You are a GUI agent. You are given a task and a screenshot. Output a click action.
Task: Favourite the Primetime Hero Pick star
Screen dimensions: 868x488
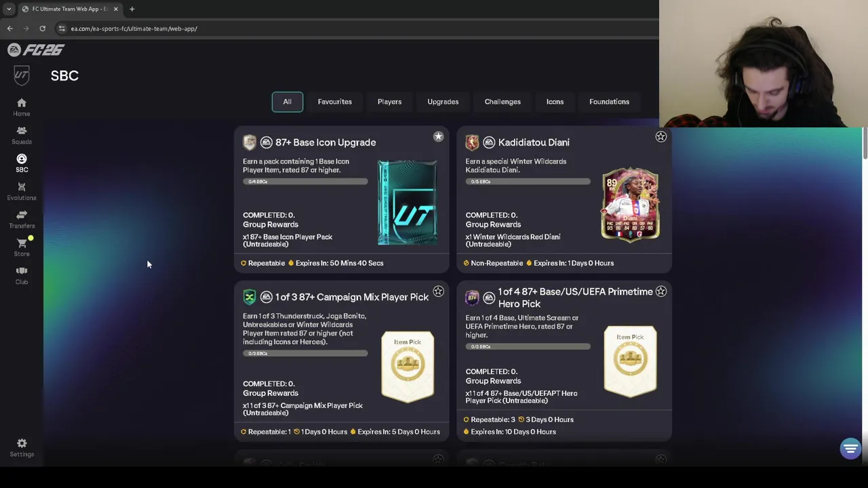click(x=660, y=291)
